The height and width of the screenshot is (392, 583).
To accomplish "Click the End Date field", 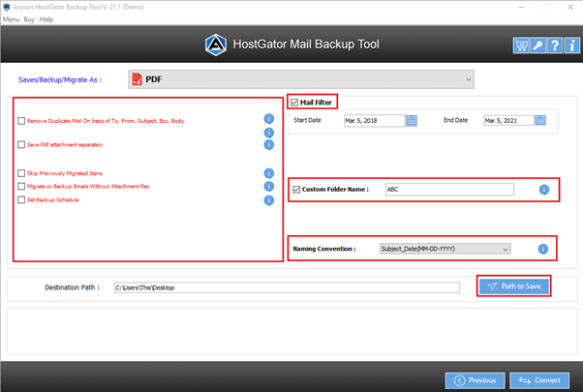I will pos(508,120).
